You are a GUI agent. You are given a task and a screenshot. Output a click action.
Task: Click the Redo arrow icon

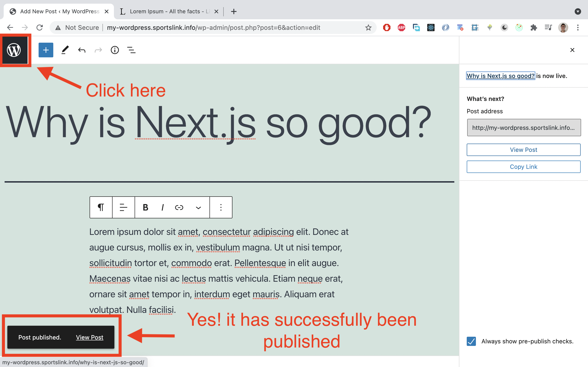98,50
